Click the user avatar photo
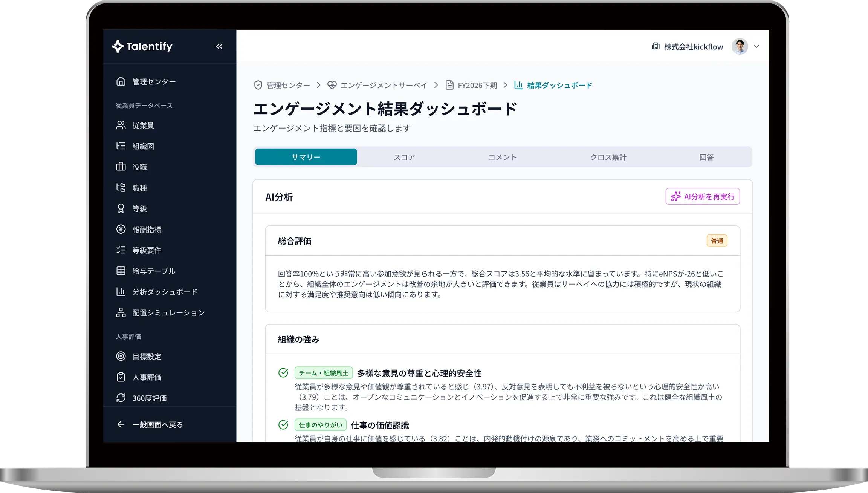The image size is (868, 493). pos(740,46)
